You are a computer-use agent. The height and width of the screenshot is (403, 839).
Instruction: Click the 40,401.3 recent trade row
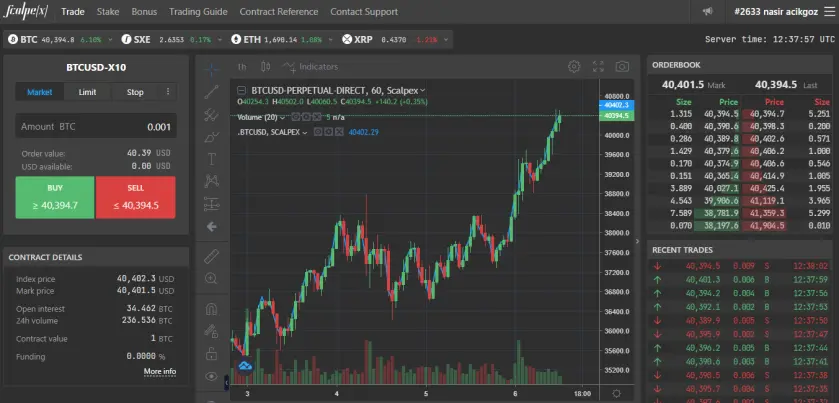point(739,279)
